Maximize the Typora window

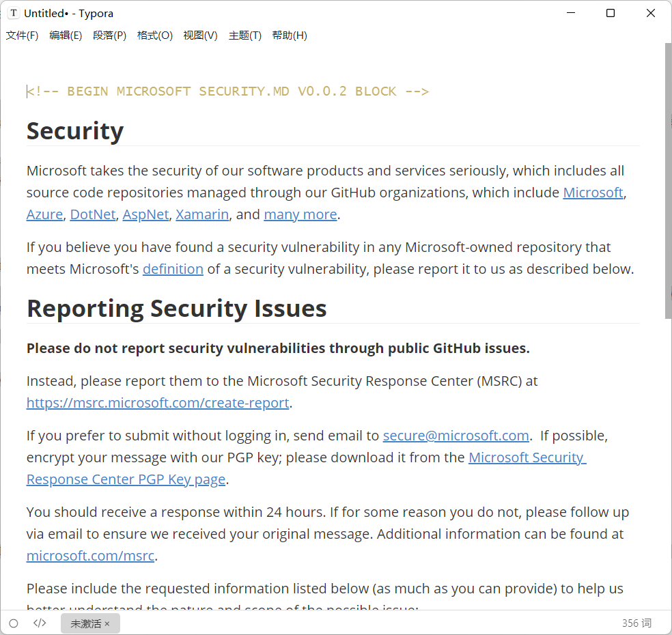pos(611,13)
